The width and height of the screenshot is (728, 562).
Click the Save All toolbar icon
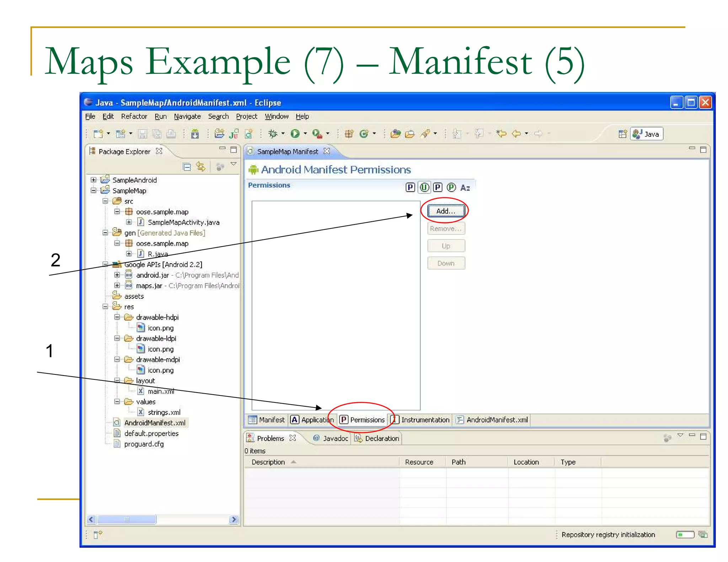(157, 134)
